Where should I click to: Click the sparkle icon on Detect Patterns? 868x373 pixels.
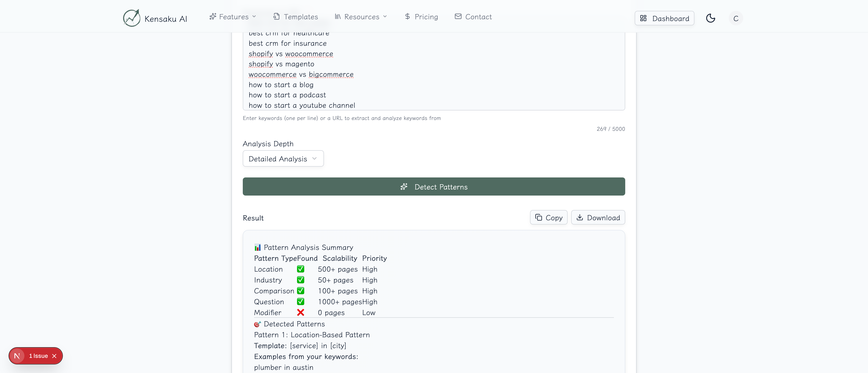tap(404, 187)
